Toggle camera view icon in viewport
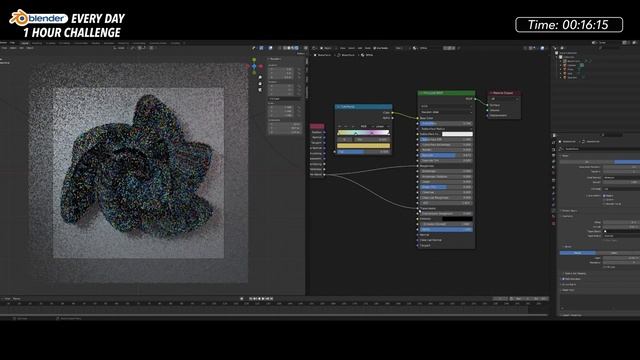Screen dimensions: 640x360 click(x=260, y=90)
